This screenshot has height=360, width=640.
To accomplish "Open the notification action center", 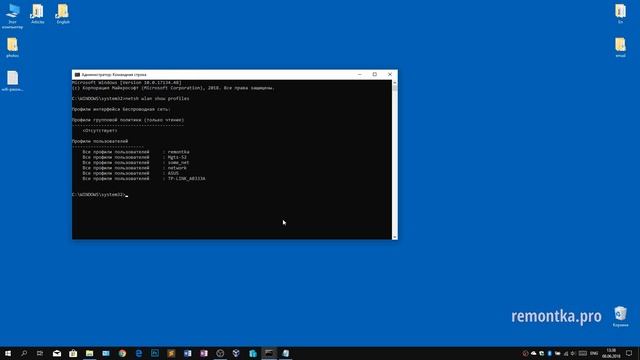I will (x=629, y=353).
